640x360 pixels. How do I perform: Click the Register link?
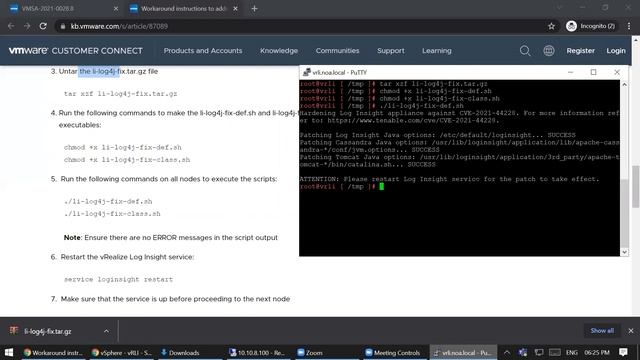[580, 51]
